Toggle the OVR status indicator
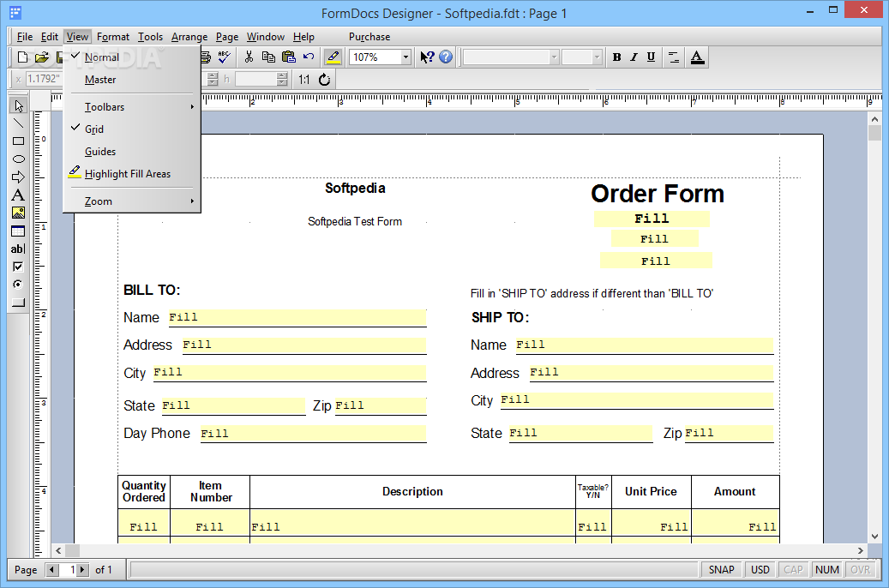This screenshot has width=889, height=588. [x=860, y=570]
